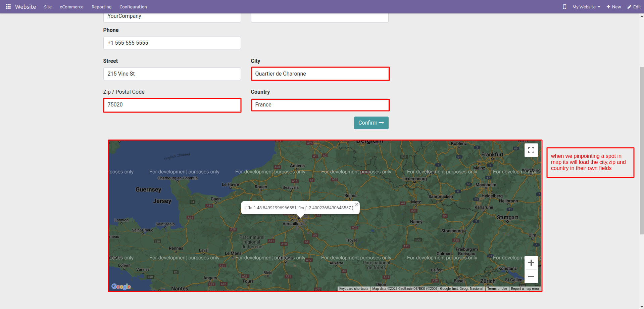Click the Street input field
This screenshot has width=644, height=309.
[172, 74]
